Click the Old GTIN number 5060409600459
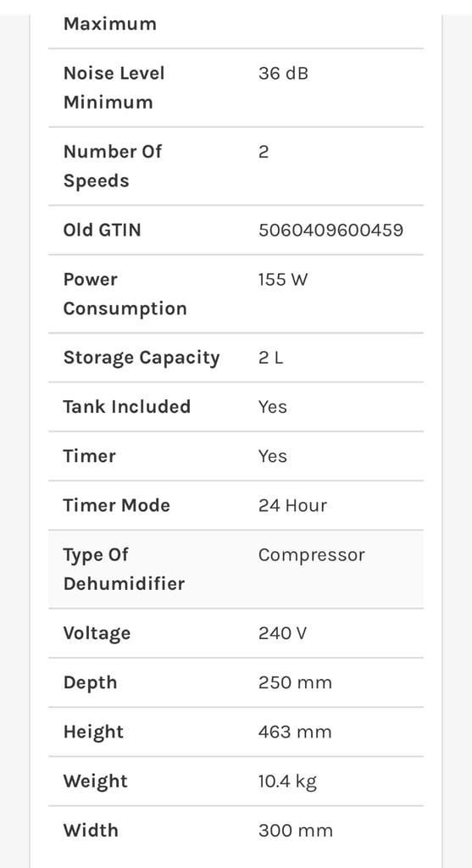Image resolution: width=472 pixels, height=868 pixels. pyautogui.click(x=330, y=230)
